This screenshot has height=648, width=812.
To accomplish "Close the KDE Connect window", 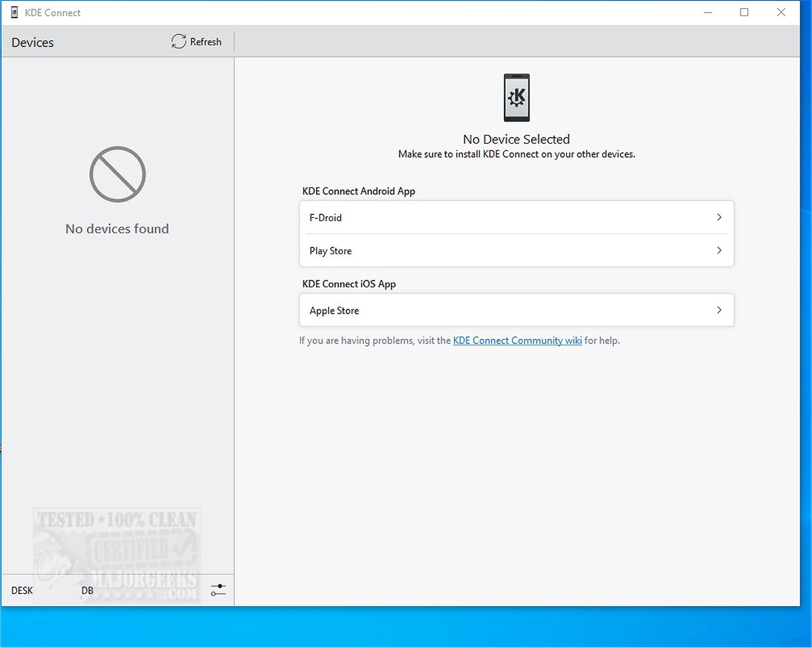I will point(781,12).
